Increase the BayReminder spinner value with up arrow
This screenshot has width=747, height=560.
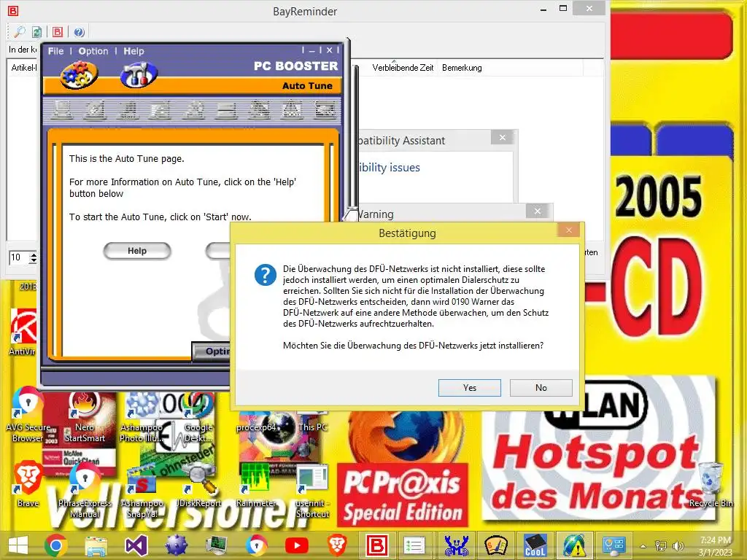click(34, 254)
